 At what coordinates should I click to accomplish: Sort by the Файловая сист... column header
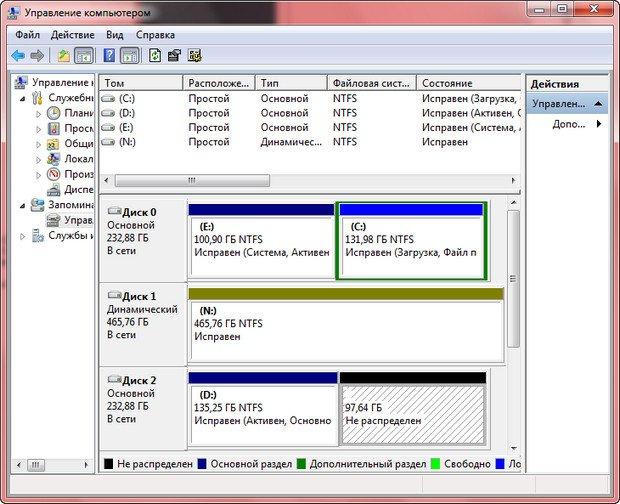(x=372, y=83)
